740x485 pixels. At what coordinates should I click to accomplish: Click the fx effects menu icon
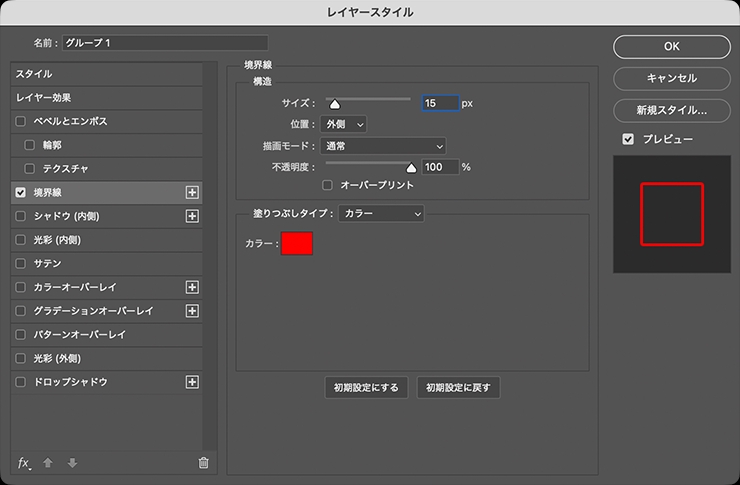(25, 463)
